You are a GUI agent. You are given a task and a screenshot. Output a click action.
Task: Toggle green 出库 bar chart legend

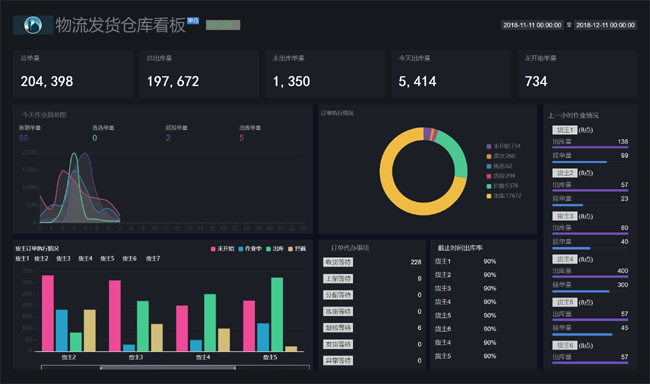tap(275, 249)
